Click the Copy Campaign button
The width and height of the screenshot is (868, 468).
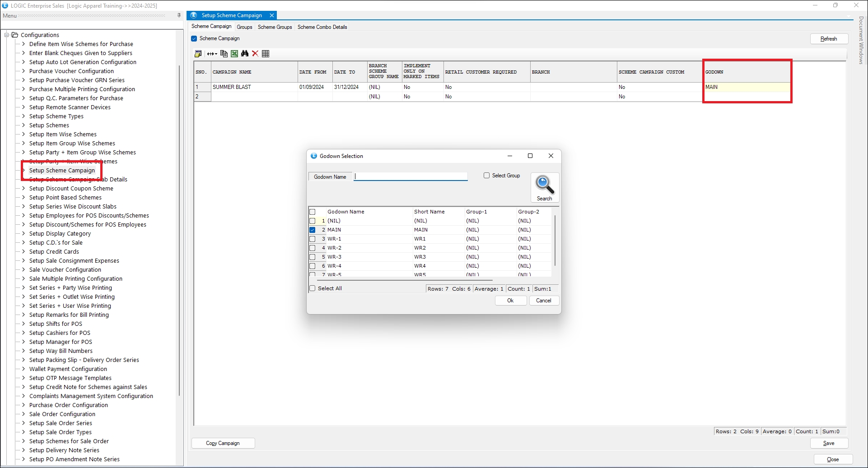tap(223, 443)
